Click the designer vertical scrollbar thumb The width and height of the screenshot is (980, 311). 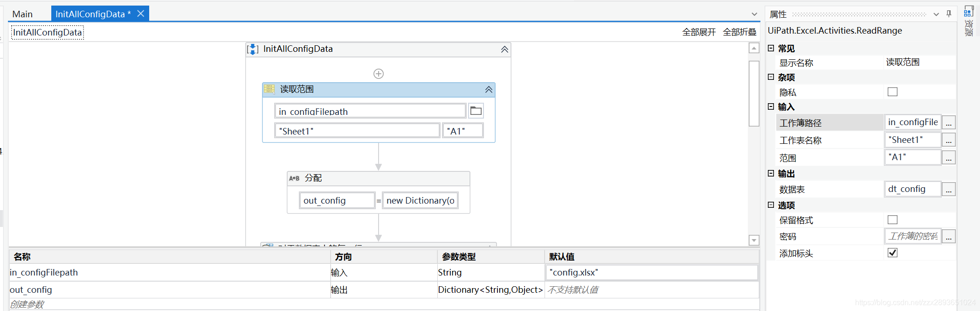[x=754, y=93]
